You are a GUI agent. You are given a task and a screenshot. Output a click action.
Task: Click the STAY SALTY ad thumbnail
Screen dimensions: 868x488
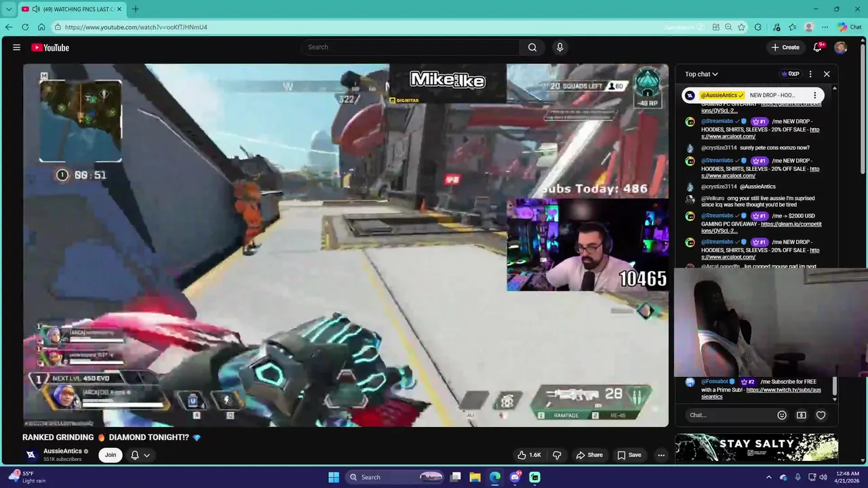756,448
